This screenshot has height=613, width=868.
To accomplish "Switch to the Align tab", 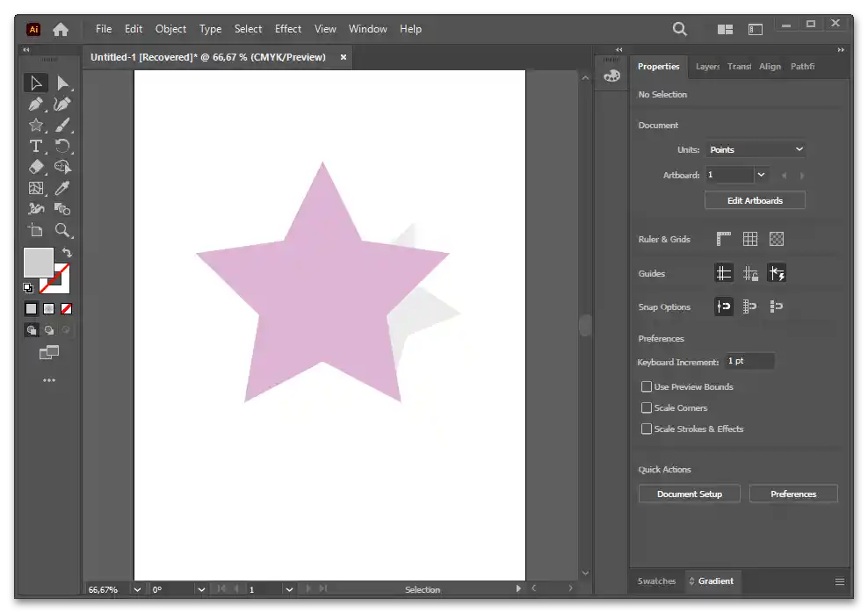I will (770, 67).
